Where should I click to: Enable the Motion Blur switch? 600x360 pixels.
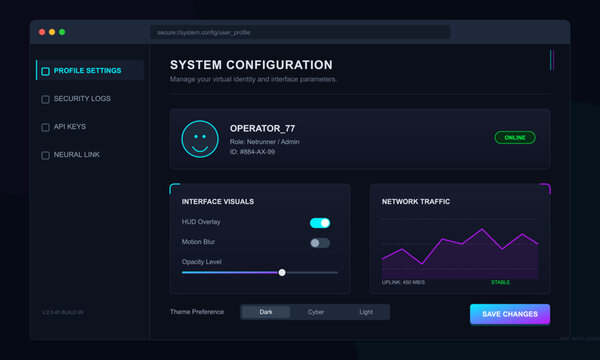[x=320, y=243]
